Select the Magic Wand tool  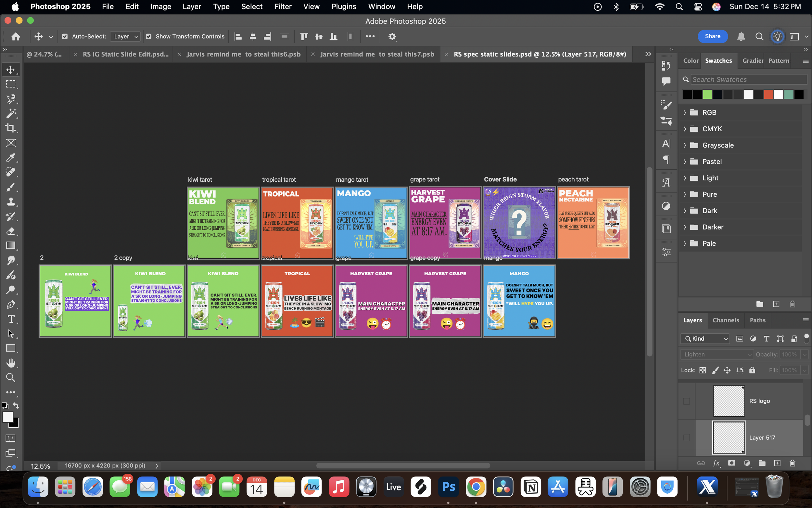[11, 113]
